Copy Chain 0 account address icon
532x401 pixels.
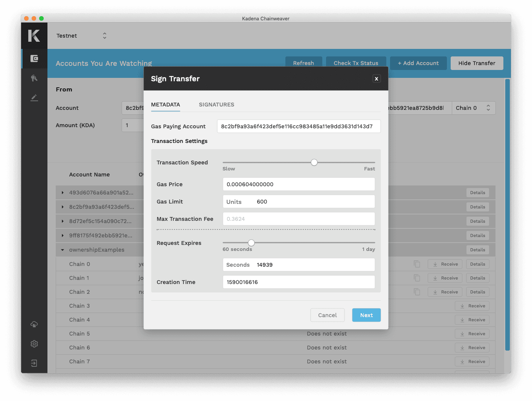(417, 264)
